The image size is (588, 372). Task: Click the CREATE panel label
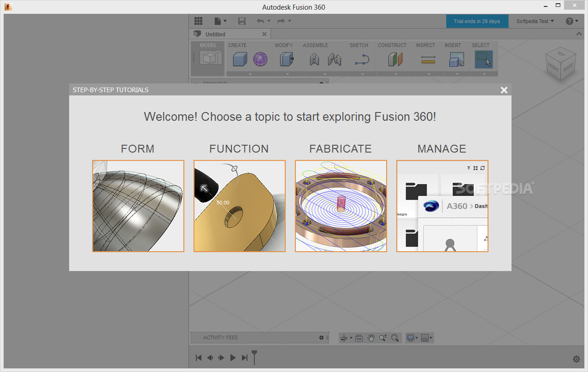tap(237, 45)
